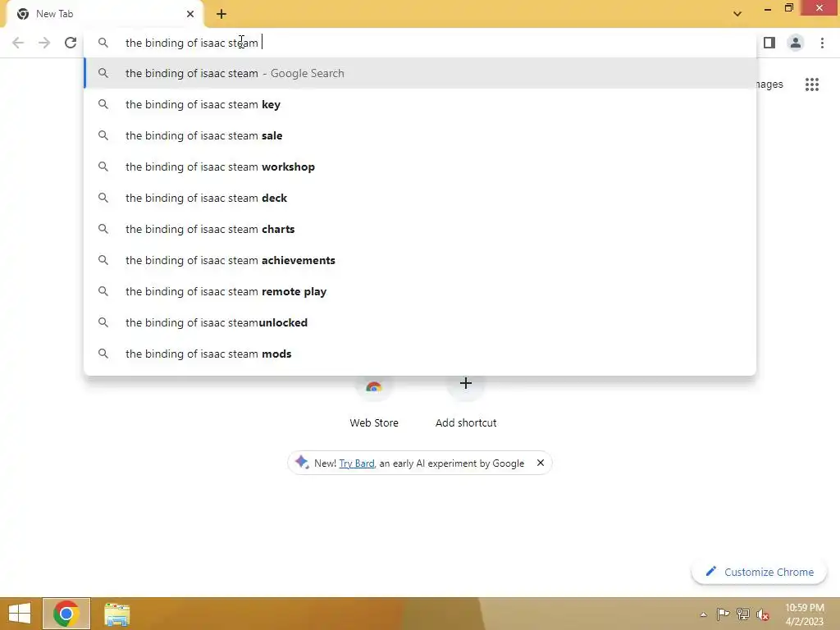Viewport: 840px width, 630px height.
Task: Open the Chrome three-dot menu
Action: (x=822, y=43)
